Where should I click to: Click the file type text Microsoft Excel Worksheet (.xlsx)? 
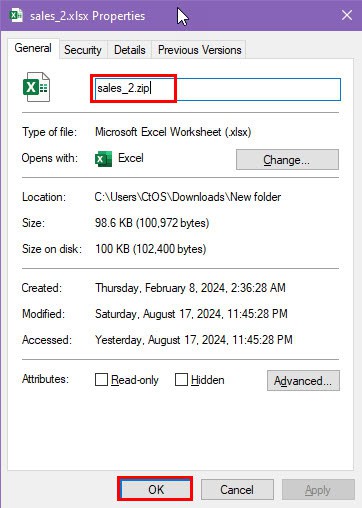[173, 132]
